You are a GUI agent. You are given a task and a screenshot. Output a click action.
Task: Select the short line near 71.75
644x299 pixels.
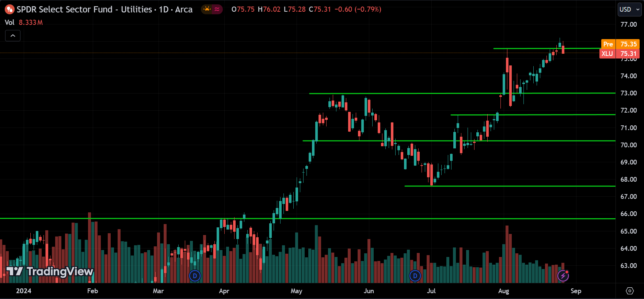point(533,115)
